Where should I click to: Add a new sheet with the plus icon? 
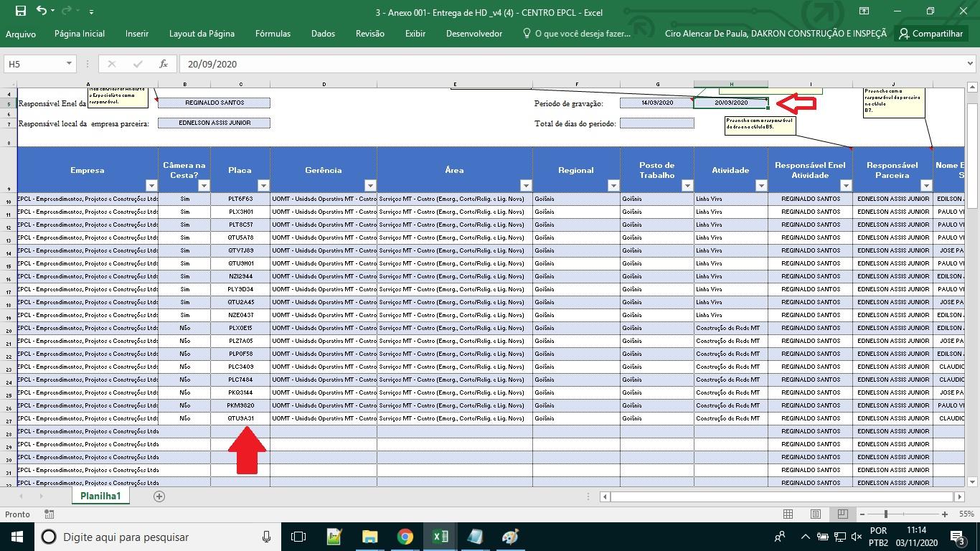(159, 496)
